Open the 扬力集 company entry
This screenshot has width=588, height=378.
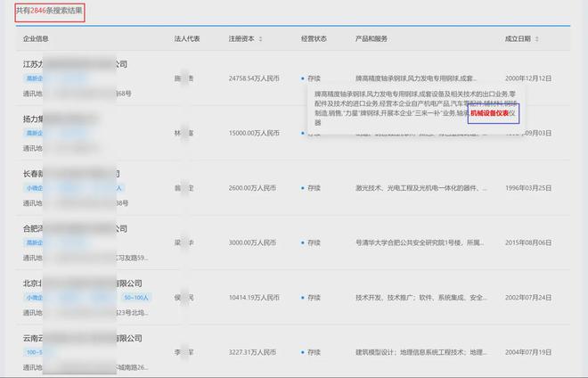(37, 119)
